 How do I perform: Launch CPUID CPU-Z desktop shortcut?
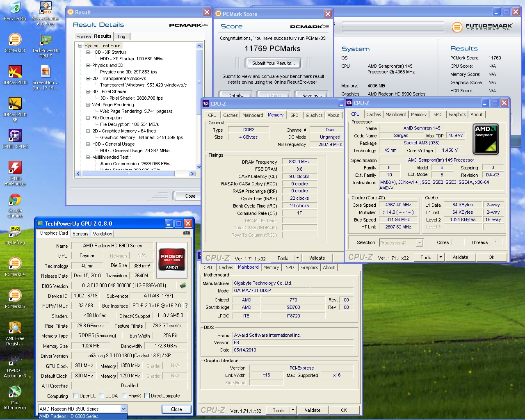coord(15,139)
